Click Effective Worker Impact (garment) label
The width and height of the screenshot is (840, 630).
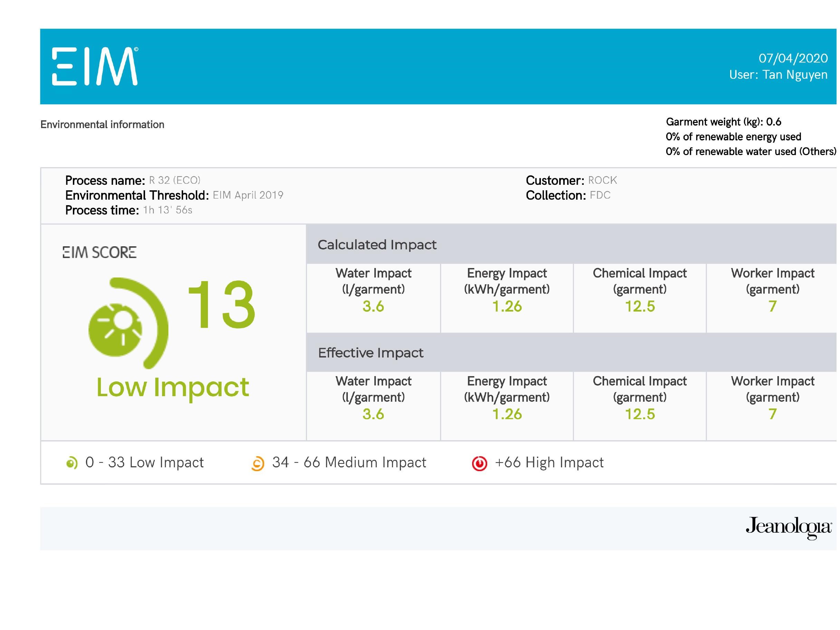[772, 389]
